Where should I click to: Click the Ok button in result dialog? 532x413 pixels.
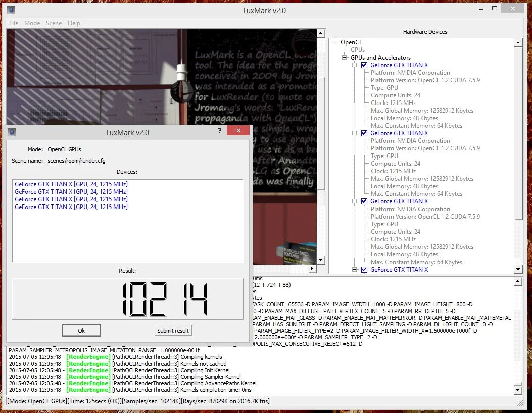point(81,331)
